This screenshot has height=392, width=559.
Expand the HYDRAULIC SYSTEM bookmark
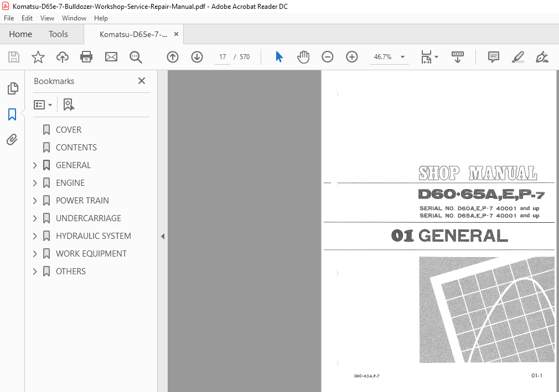point(35,236)
